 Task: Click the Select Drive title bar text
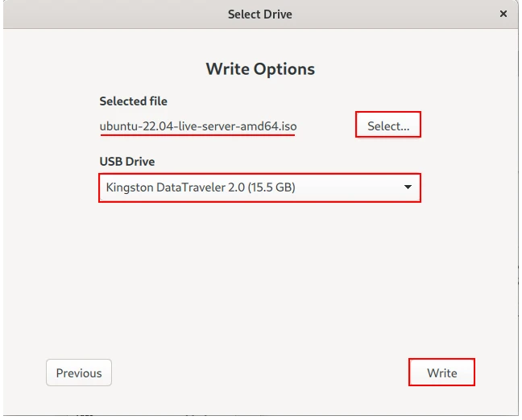[260, 14]
